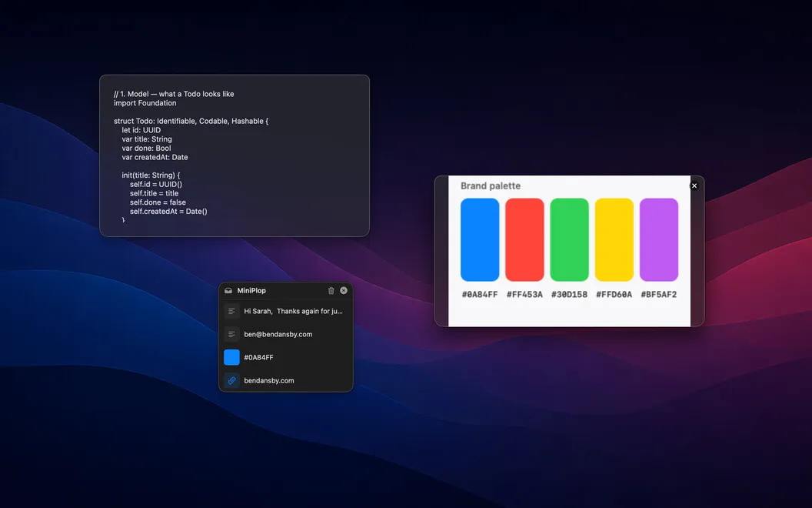Click the text icon beside ben@bendansby.com clip
Viewport: 812px width, 508px height.
(231, 334)
